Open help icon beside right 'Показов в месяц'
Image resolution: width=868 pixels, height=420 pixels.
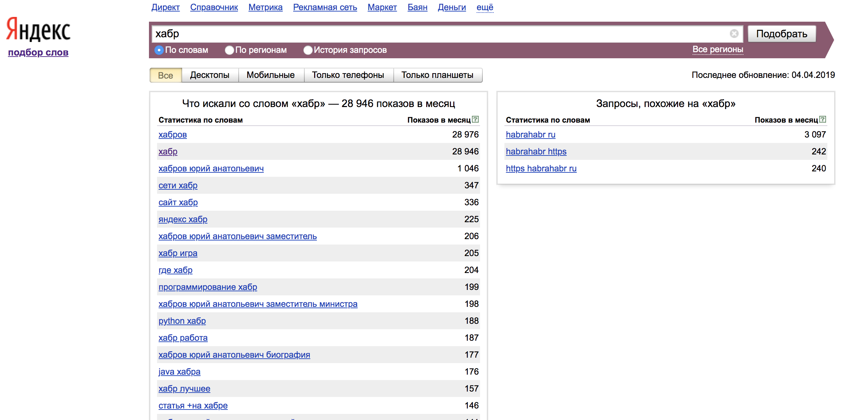(823, 119)
